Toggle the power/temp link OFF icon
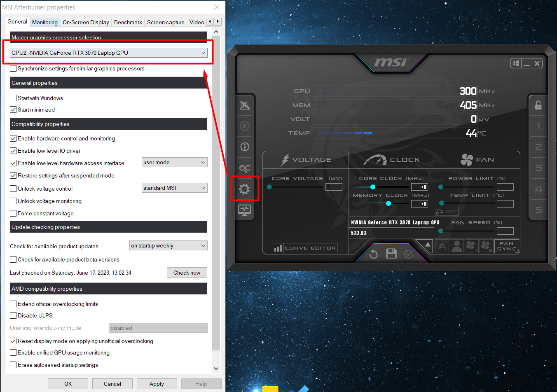 point(447,211)
